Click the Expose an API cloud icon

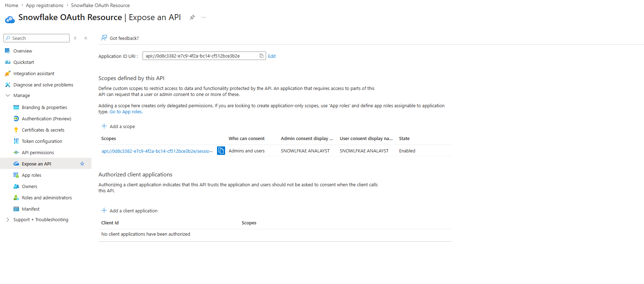pos(16,164)
